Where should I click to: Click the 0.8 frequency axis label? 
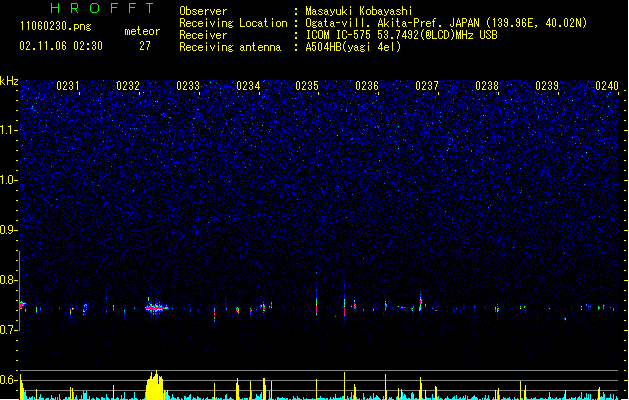pos(9,280)
